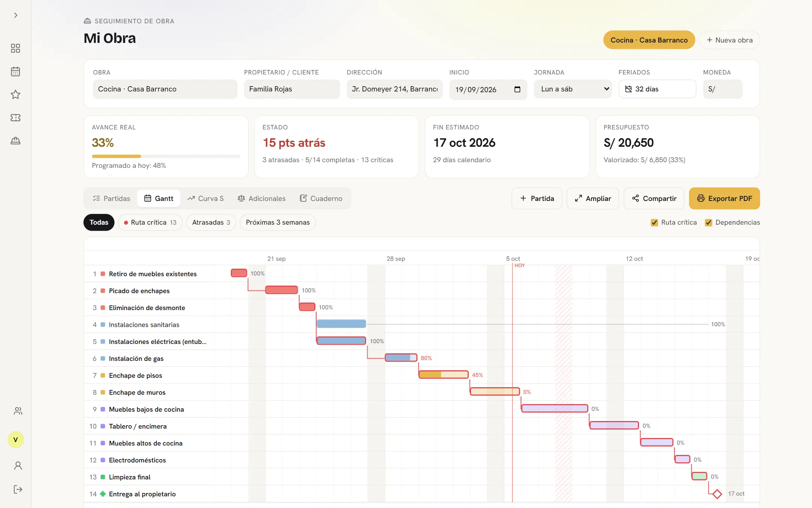
Task: Open the calendar icon in sidebar
Action: pos(15,71)
